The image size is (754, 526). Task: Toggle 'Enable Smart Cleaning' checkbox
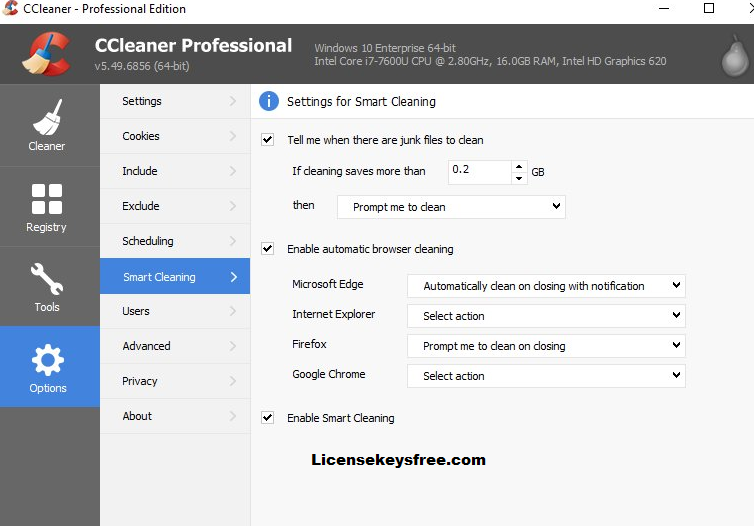(x=267, y=417)
